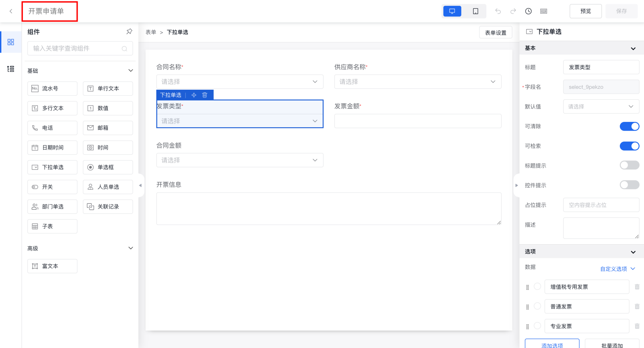Click the back arrow icon
This screenshot has height=348, width=644.
[x=11, y=11]
